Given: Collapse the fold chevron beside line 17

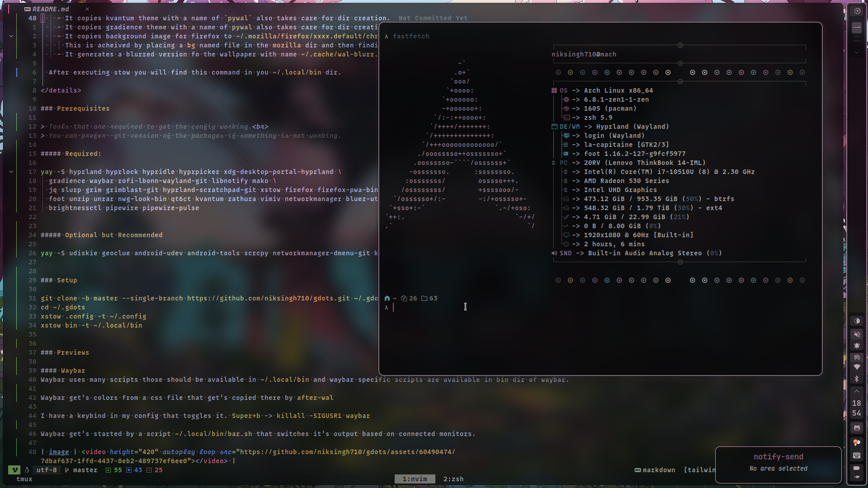Looking at the screenshot, I should [11, 172].
